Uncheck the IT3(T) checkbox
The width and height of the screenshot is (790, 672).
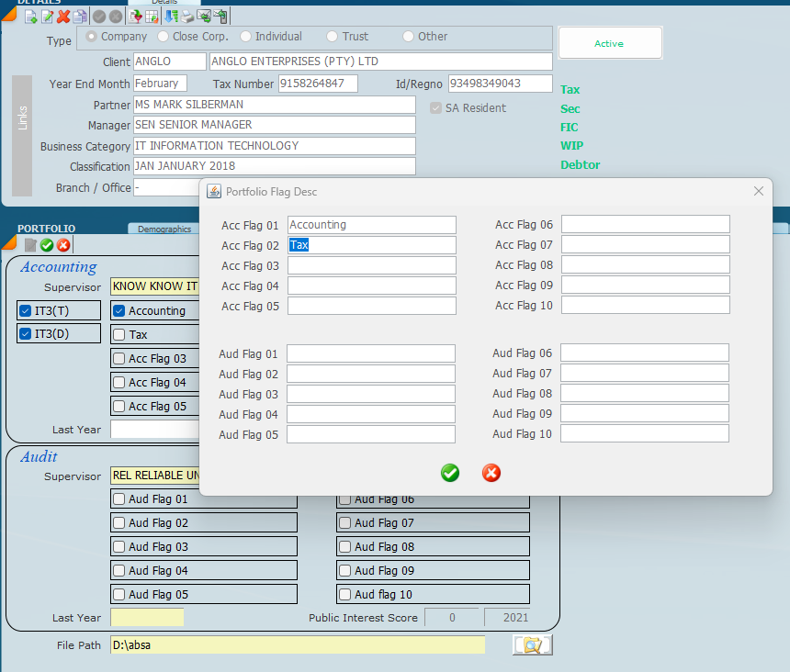point(26,311)
